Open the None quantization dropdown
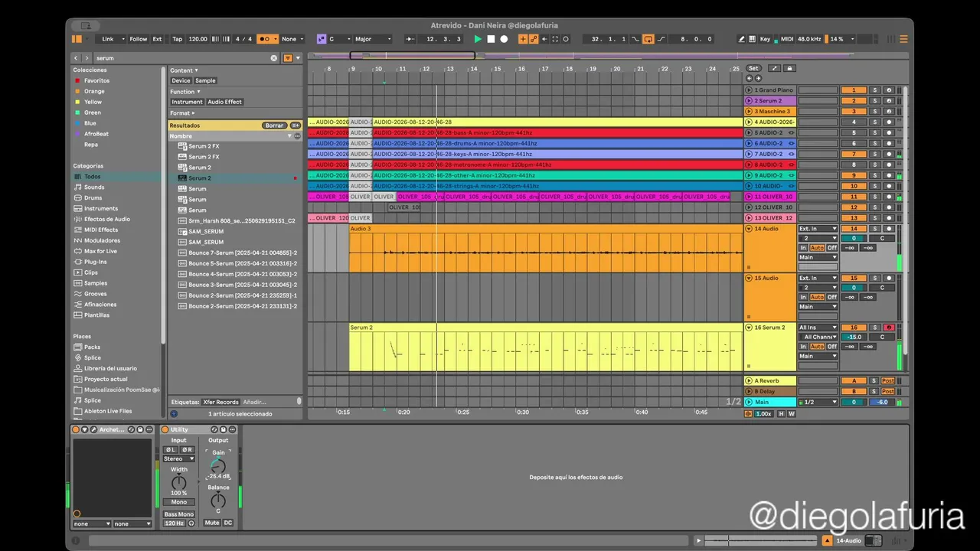This screenshot has width=980, height=551. pyautogui.click(x=292, y=39)
